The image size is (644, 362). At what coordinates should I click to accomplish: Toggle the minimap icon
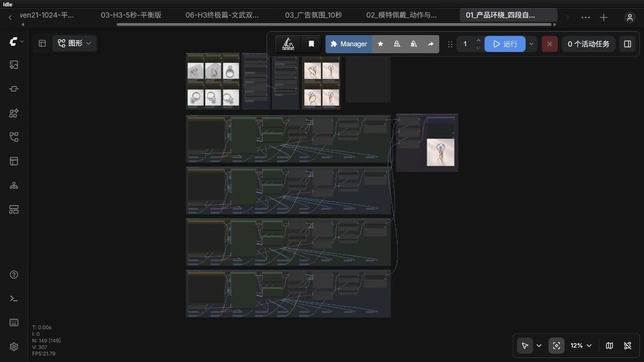tap(609, 345)
